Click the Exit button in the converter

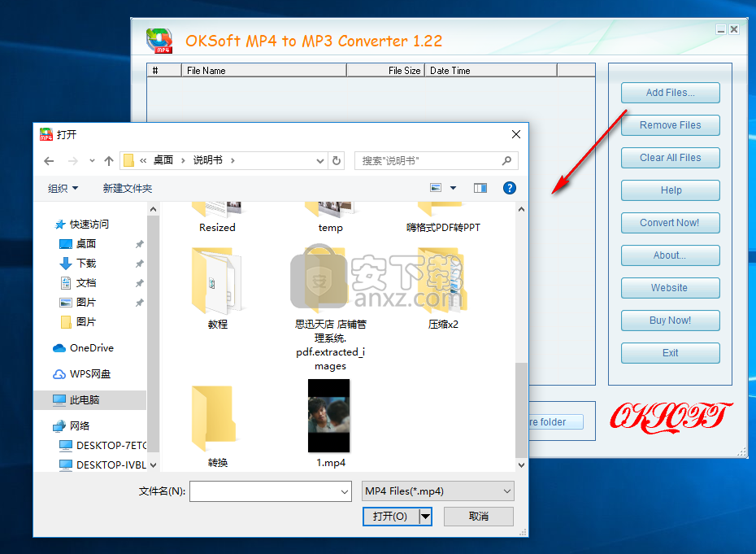[x=670, y=353]
